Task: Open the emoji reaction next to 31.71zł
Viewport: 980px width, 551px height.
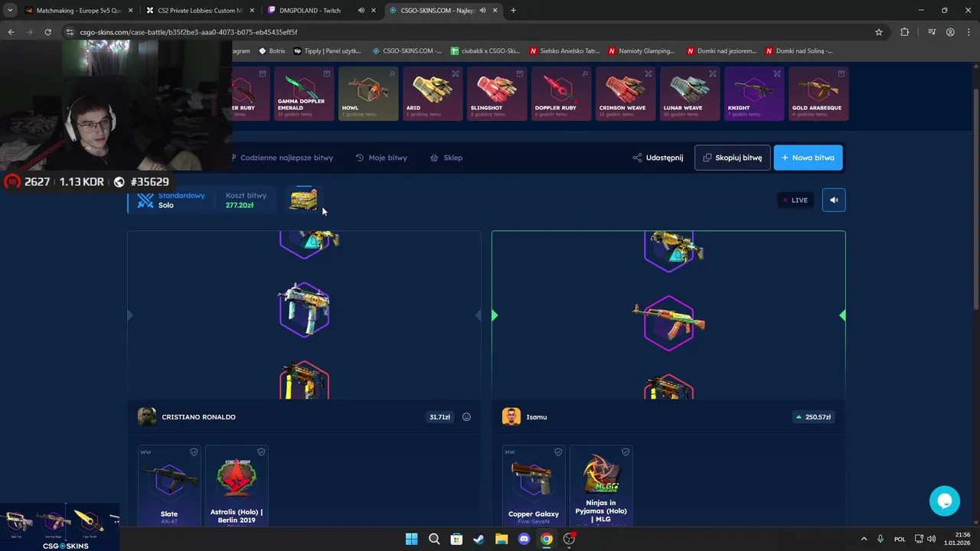Action: [x=466, y=417]
